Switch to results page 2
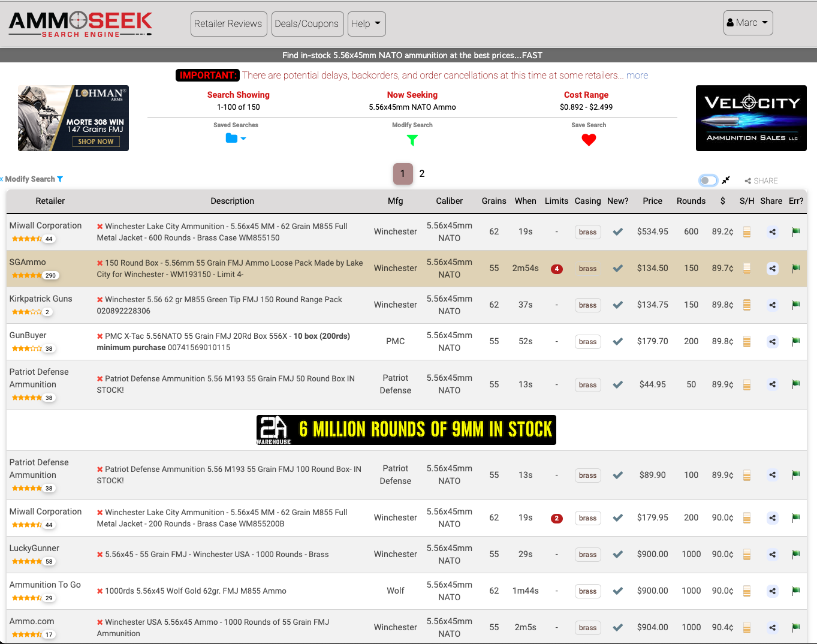Viewport: 817px width, 644px height. (x=422, y=173)
